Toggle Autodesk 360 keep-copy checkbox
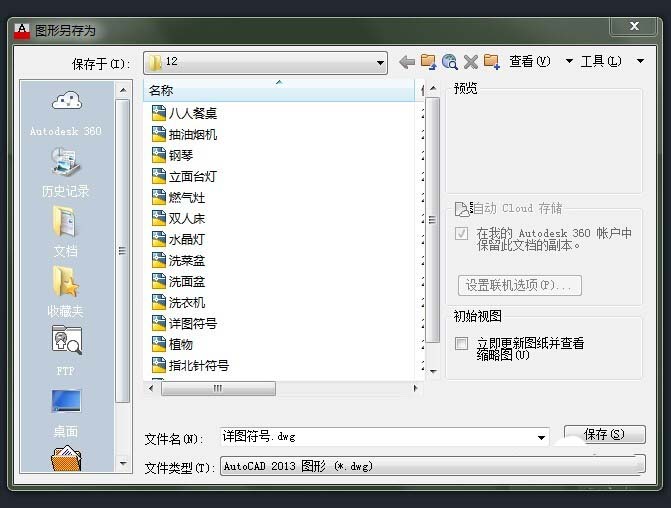671x508 pixels. coord(461,233)
